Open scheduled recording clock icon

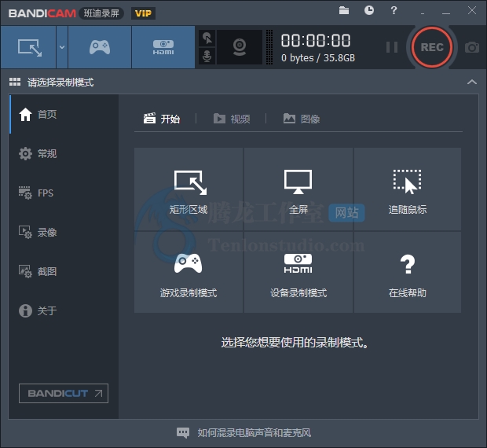tap(368, 10)
